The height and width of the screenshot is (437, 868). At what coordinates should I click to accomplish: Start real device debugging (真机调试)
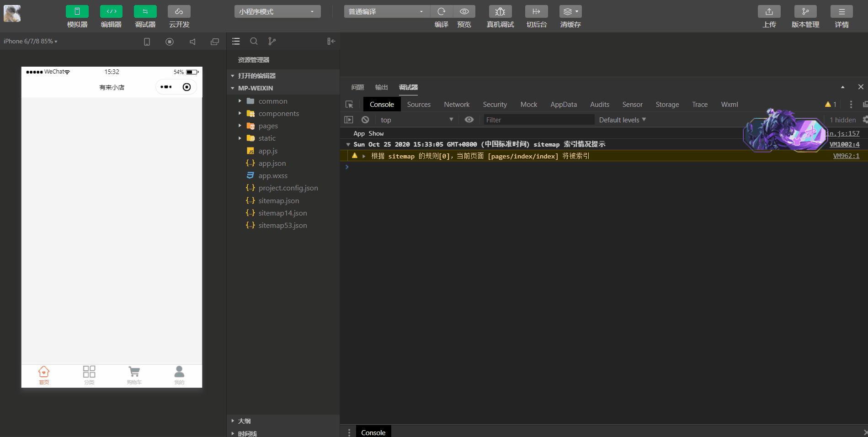point(501,11)
